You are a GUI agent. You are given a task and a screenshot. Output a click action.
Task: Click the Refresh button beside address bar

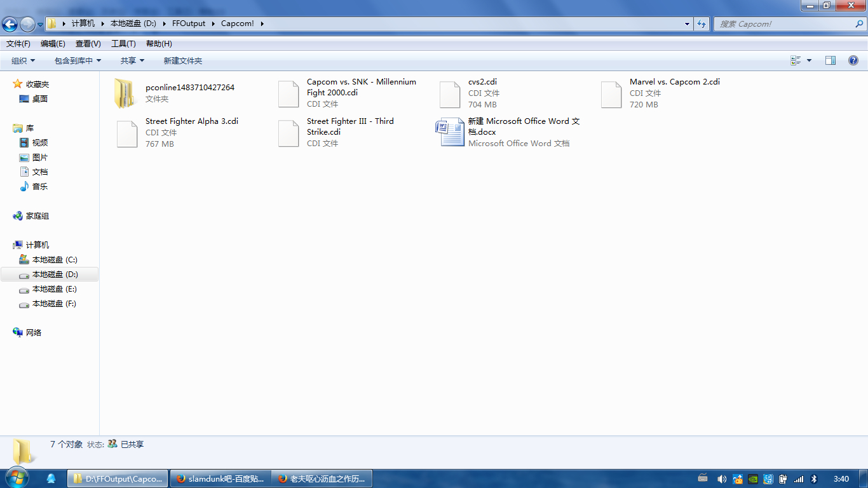702,24
